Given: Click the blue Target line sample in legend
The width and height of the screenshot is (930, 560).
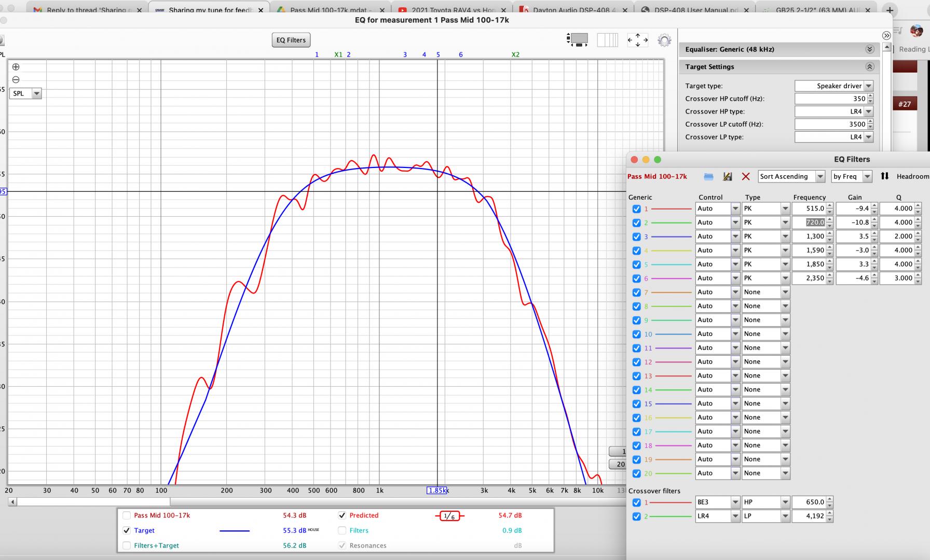Looking at the screenshot, I should click(235, 531).
